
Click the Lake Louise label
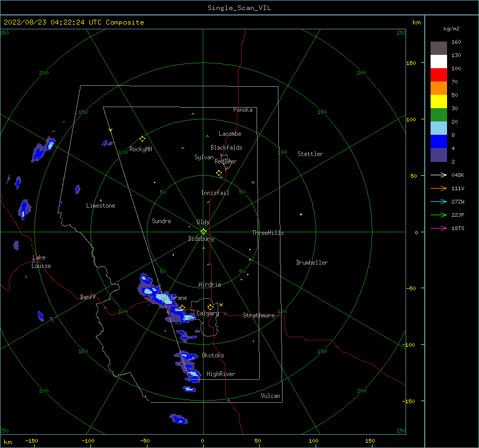pos(41,262)
